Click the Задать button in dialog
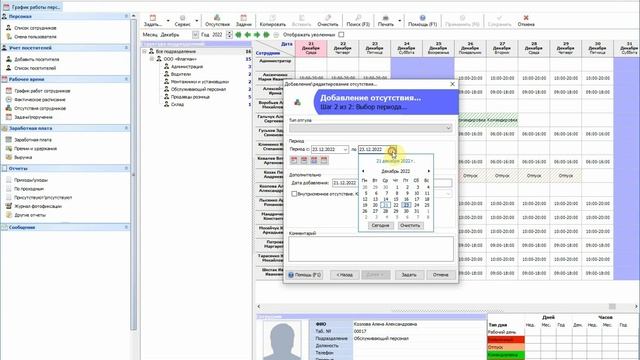Screen dimensions: 640x360 [409, 275]
